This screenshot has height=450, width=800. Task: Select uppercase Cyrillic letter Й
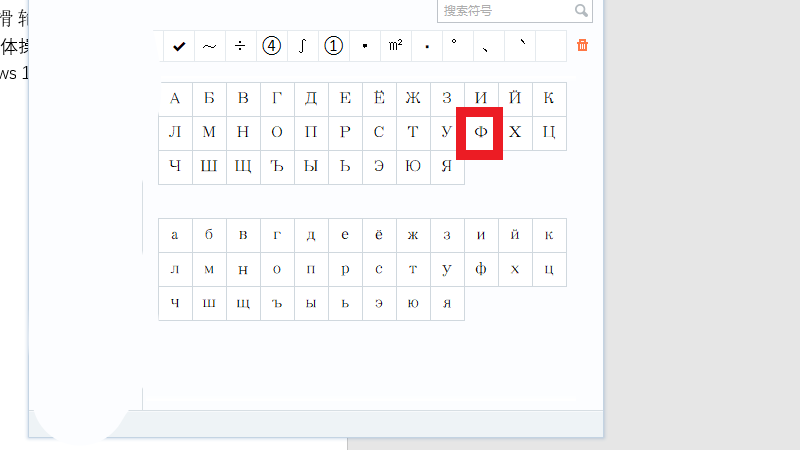point(515,99)
